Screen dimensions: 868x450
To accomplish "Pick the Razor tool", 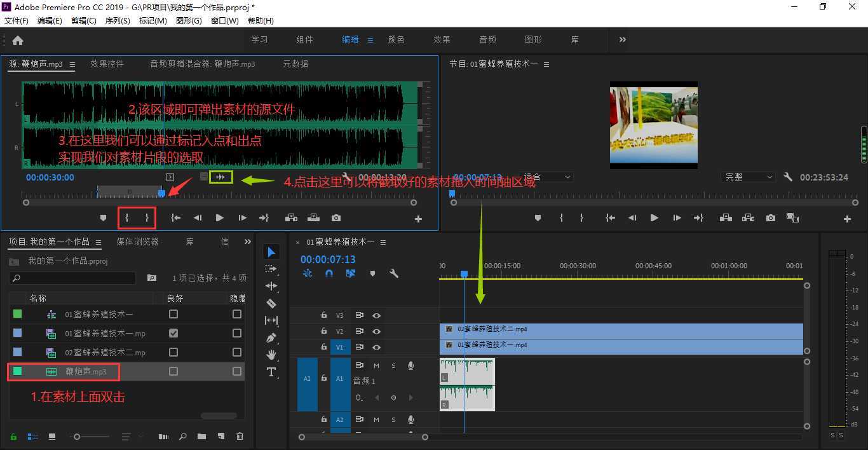I will [x=271, y=303].
